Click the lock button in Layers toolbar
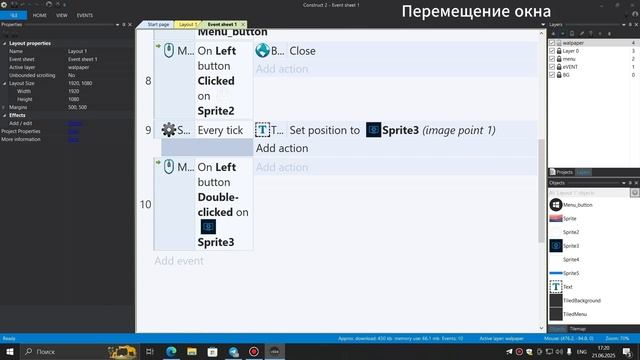 coord(572,33)
